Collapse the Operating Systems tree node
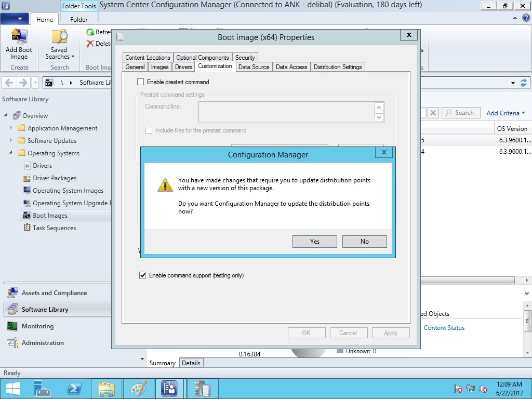The width and height of the screenshot is (532, 399). click(x=11, y=153)
